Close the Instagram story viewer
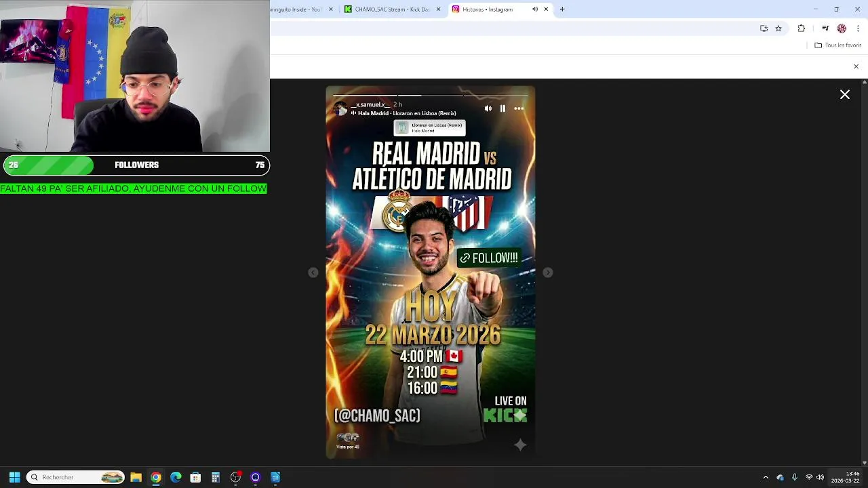The height and width of the screenshot is (488, 868). 845,95
